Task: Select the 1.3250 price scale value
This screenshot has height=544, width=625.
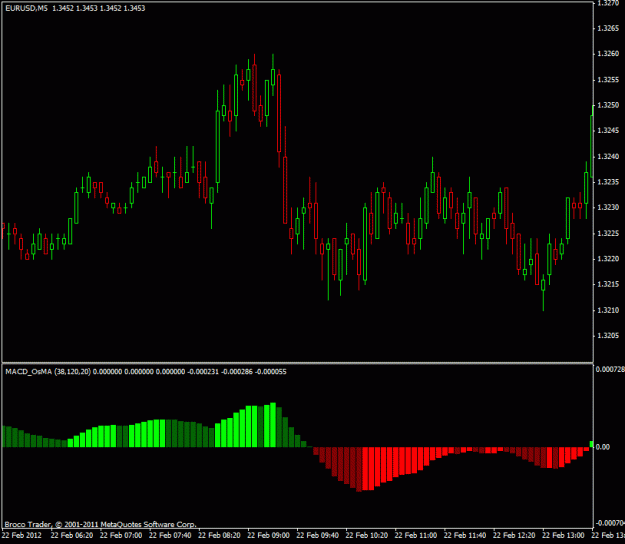Action: click(x=608, y=105)
